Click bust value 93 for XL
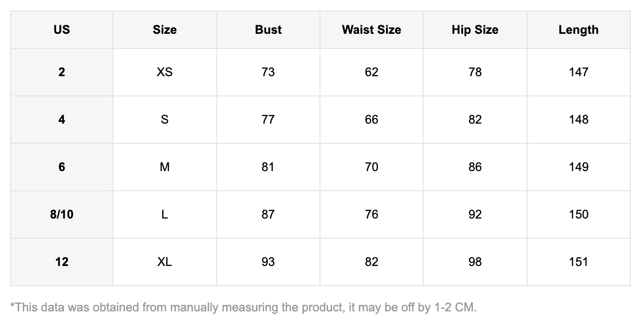This screenshot has width=644, height=325. click(268, 262)
